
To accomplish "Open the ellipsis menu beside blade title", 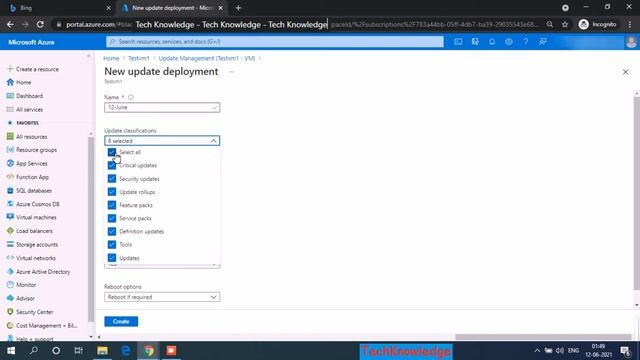I will coord(231,72).
